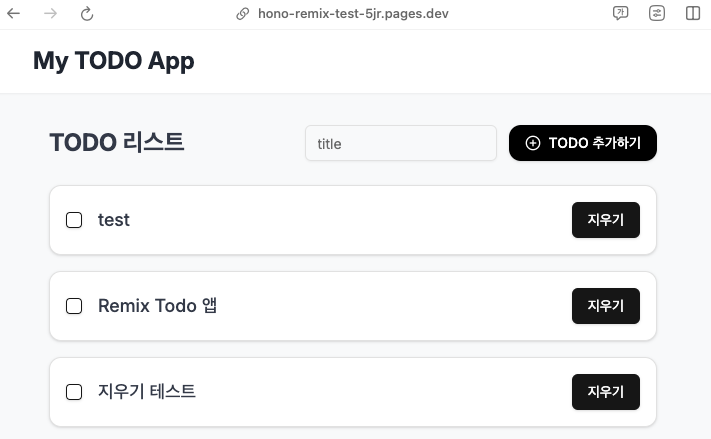Viewport: 711px width, 439px height.
Task: Click the 'Remix Todo 앱' item label
Action: point(157,306)
